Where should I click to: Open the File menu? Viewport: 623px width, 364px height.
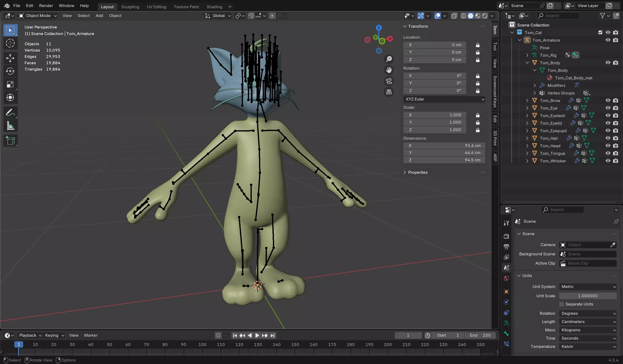point(17,5)
